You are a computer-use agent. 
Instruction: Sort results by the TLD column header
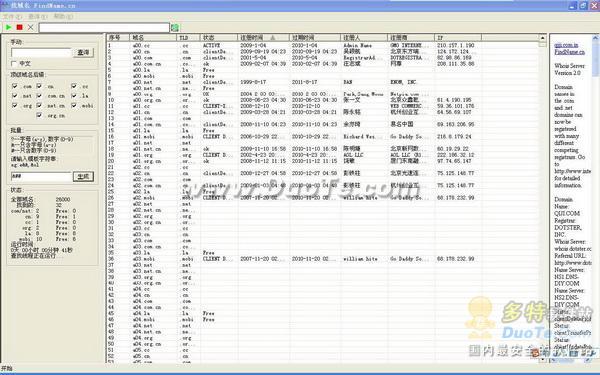(x=188, y=38)
